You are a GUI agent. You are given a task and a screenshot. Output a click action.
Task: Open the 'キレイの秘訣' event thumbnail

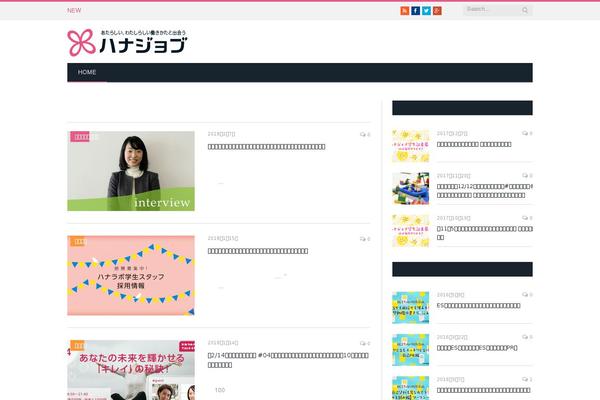pyautogui.click(x=131, y=370)
